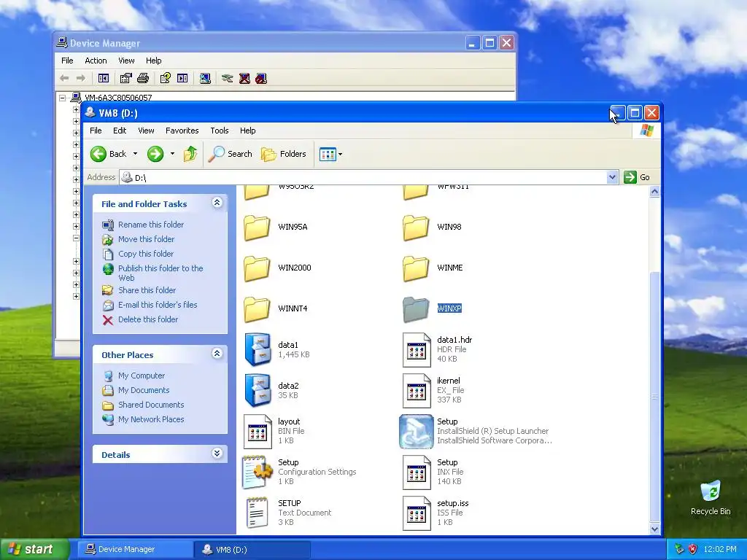Image resolution: width=747 pixels, height=560 pixels.
Task: Click Rename this folder link
Action: (150, 225)
